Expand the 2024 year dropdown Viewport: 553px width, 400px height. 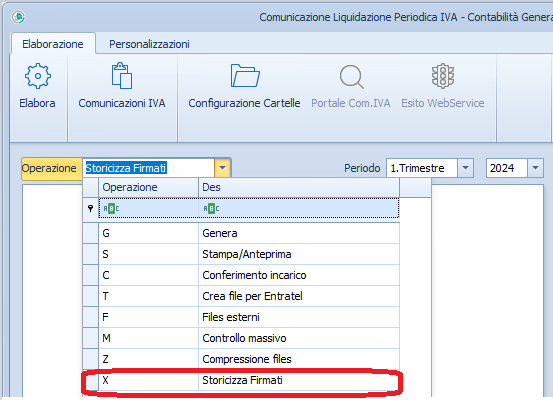click(x=535, y=168)
